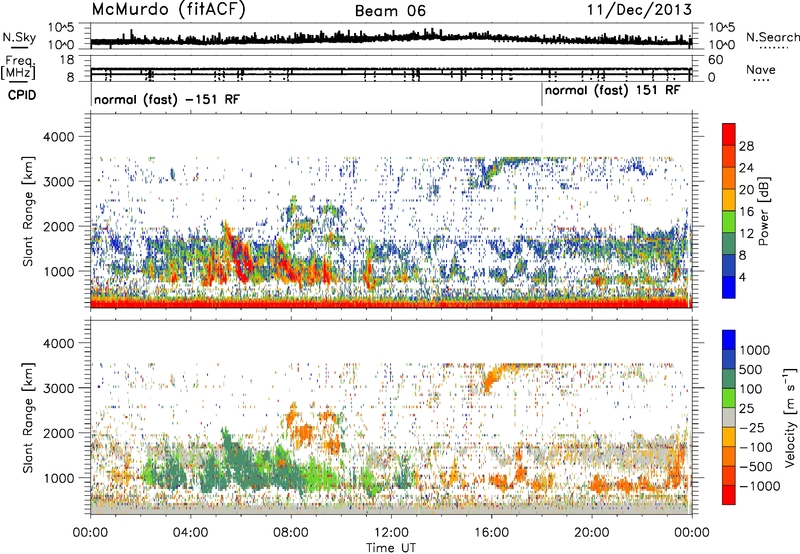800x554 pixels.
Task: Click the McMurdo (fitACF) title
Action: [168, 10]
